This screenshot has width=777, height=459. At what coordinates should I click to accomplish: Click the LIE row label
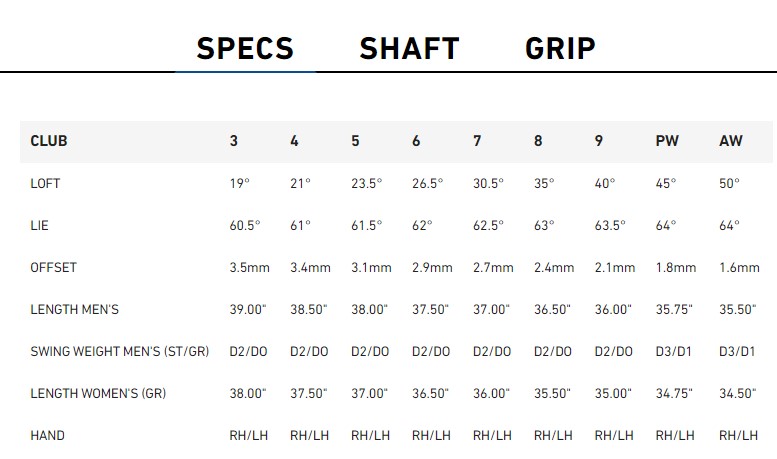click(39, 226)
